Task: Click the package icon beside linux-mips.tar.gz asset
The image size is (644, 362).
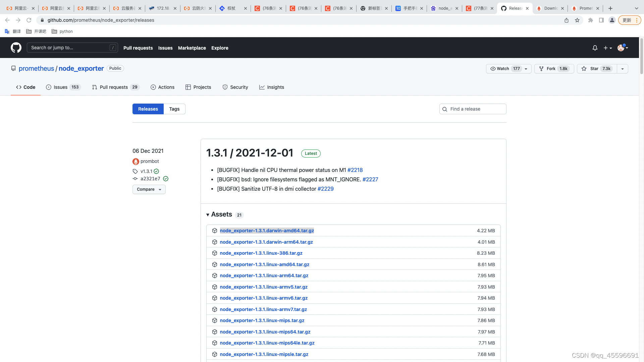Action: tap(215, 320)
